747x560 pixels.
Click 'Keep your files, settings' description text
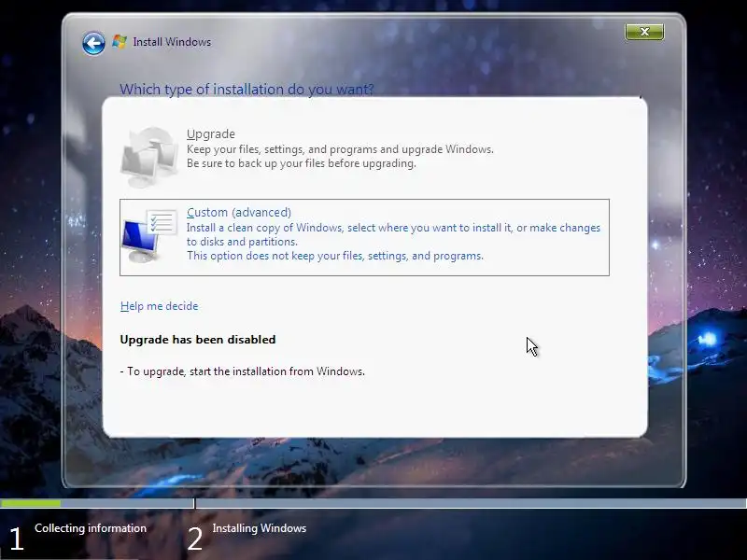coord(340,149)
